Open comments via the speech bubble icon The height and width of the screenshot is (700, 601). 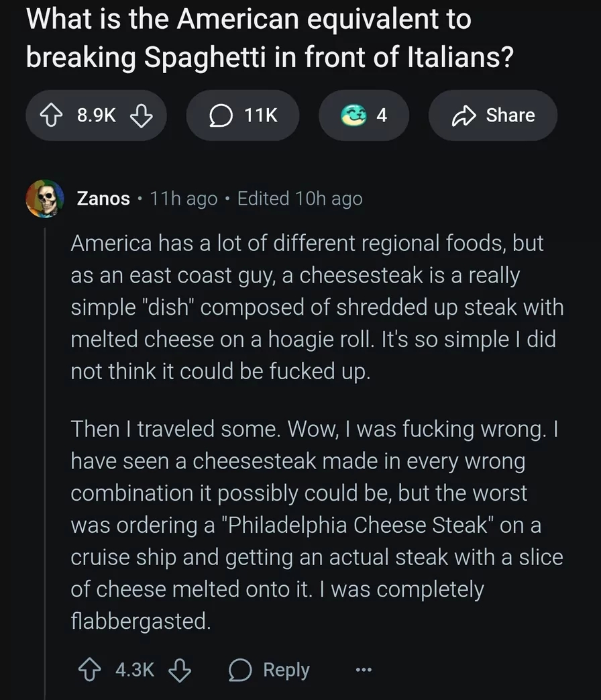pyautogui.click(x=221, y=115)
